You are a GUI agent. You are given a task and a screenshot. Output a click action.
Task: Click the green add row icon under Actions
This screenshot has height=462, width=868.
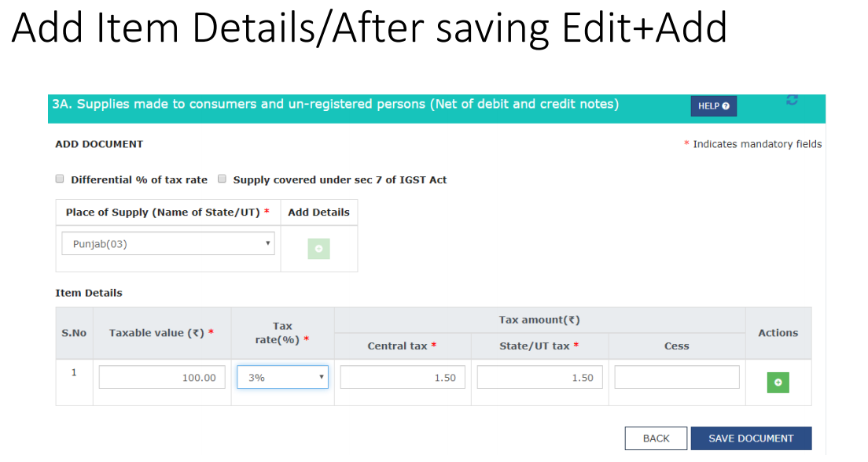pos(778,383)
